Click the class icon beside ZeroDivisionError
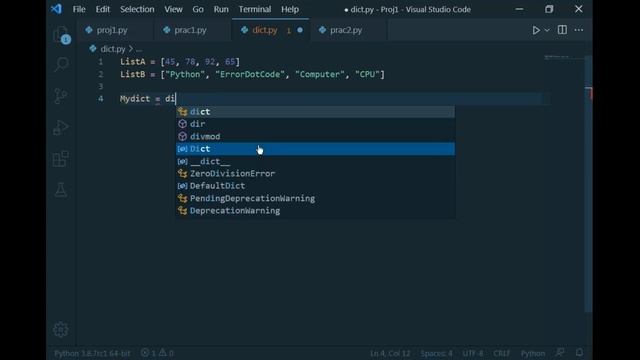Screen dimensions: 640x360 tap(182, 173)
